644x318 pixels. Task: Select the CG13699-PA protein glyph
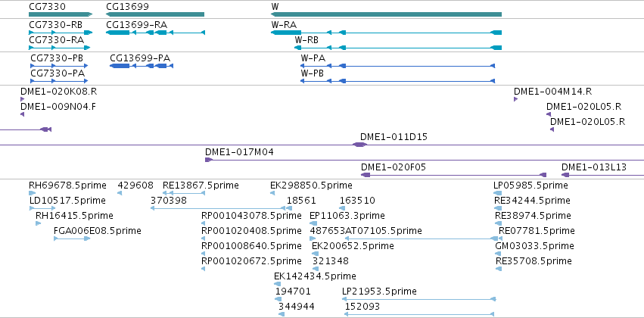[x=142, y=66]
